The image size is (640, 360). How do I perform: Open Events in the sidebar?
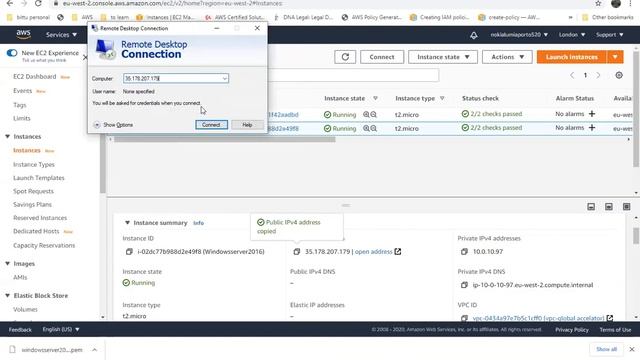22,91
